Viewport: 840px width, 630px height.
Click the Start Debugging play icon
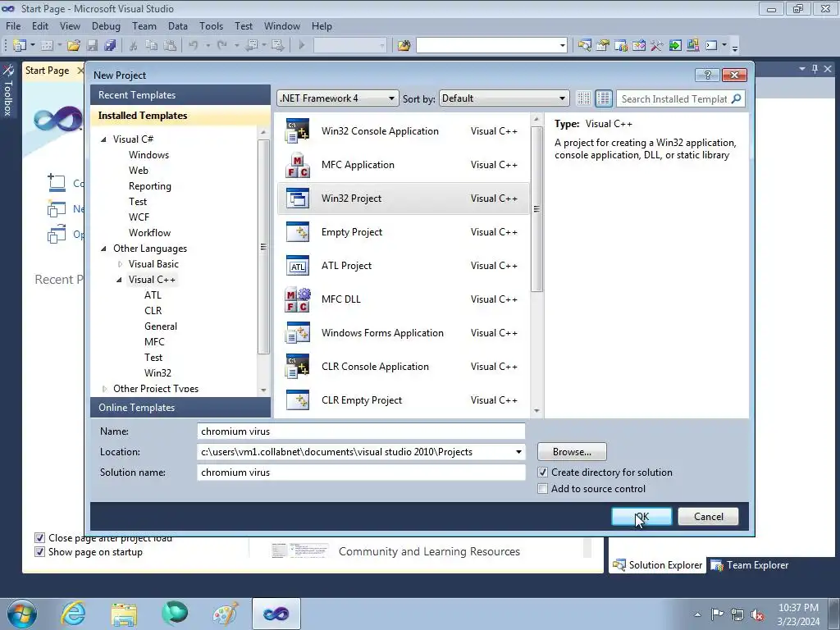click(x=302, y=46)
